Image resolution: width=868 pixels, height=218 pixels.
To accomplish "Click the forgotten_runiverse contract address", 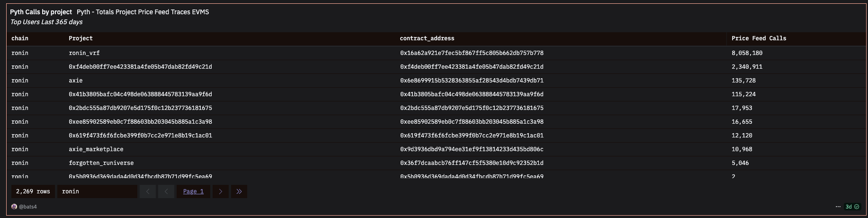I will tap(472, 163).
